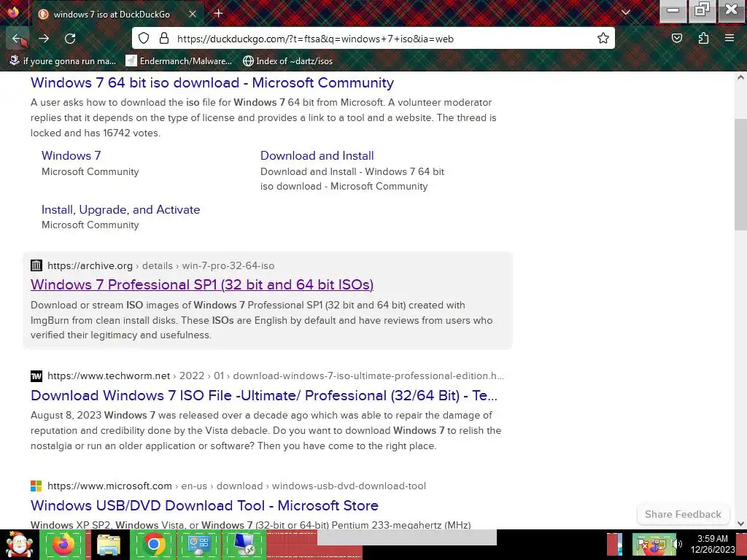Close the 'windows 7 iso at DuckDuckGo' tab
This screenshot has height=560, width=747.
pos(193,14)
